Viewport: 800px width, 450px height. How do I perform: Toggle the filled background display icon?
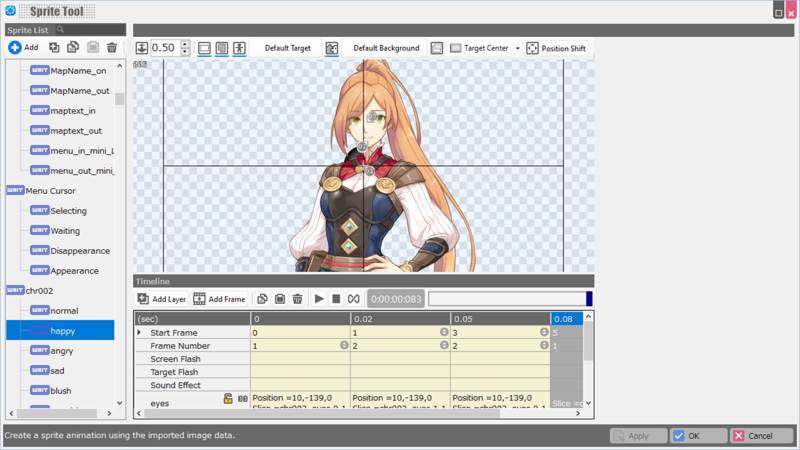click(x=222, y=48)
